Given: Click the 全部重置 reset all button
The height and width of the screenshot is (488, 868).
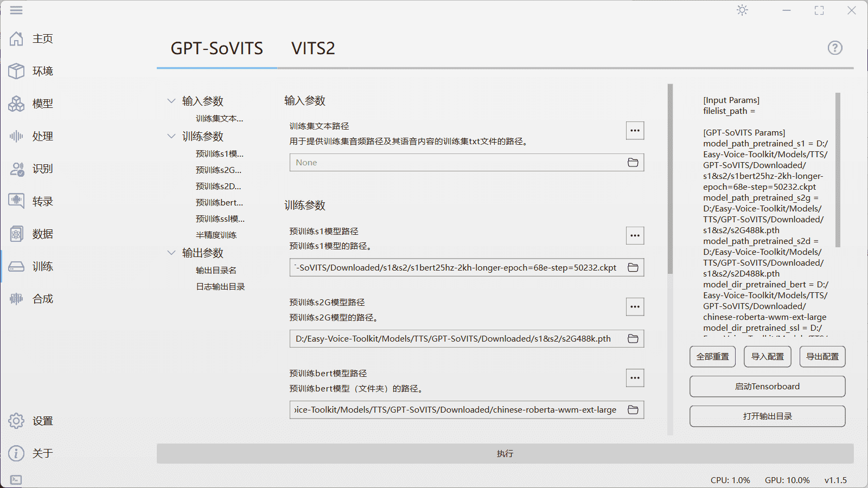Looking at the screenshot, I should coord(713,356).
